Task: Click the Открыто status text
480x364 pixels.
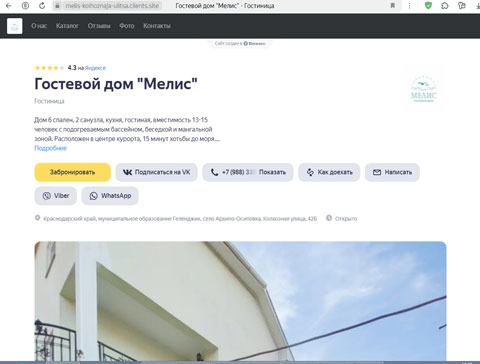Action: [x=346, y=219]
